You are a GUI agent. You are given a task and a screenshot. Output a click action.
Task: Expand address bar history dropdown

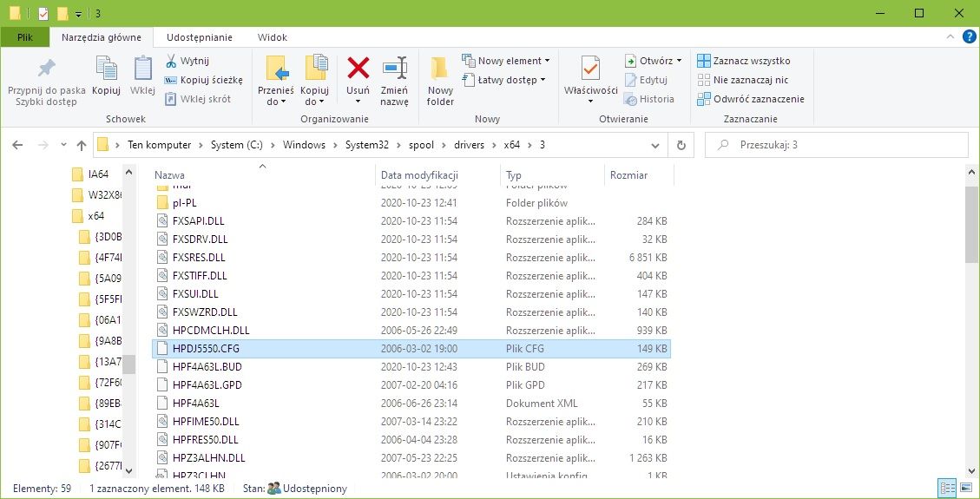tap(655, 145)
